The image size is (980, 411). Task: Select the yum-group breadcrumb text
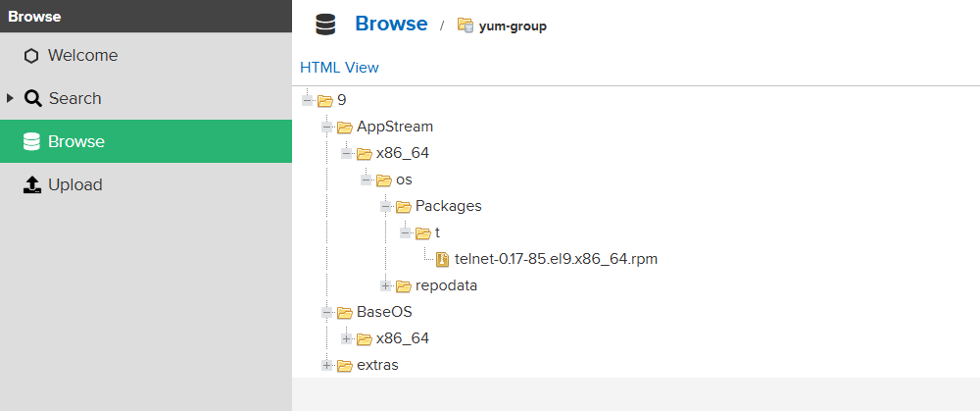click(x=513, y=26)
